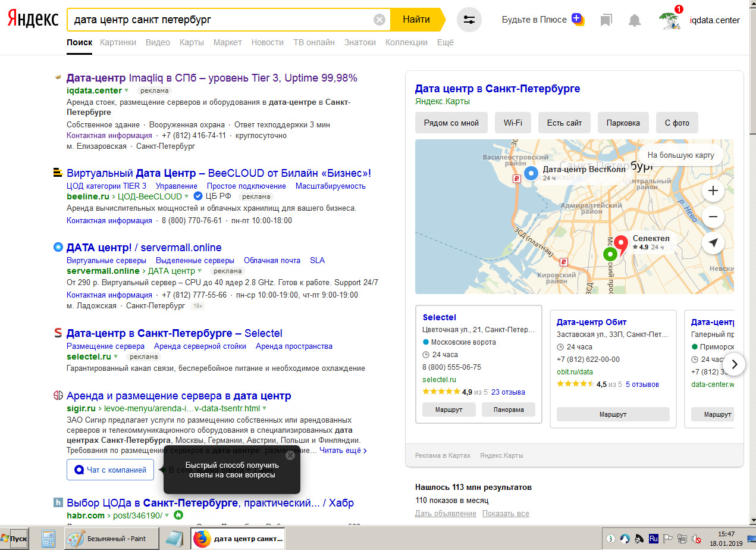Open Новости search tab
The width and height of the screenshot is (756, 550).
[x=268, y=42]
